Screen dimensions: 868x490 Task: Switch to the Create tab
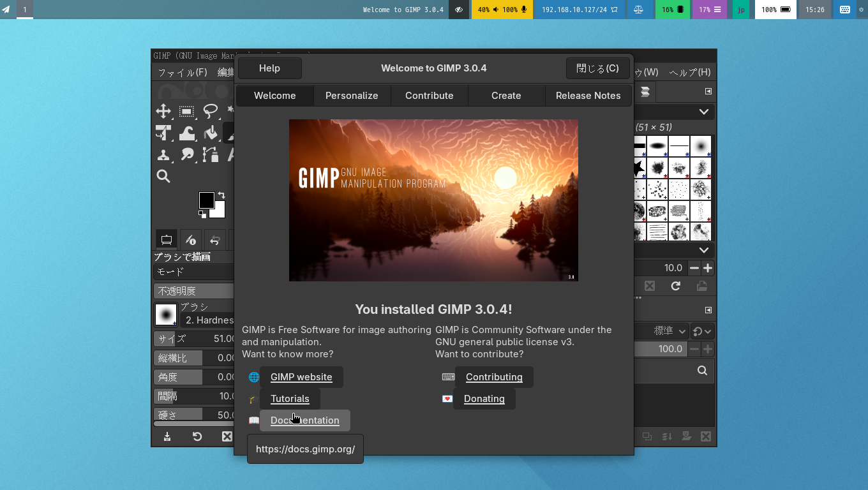pos(506,96)
